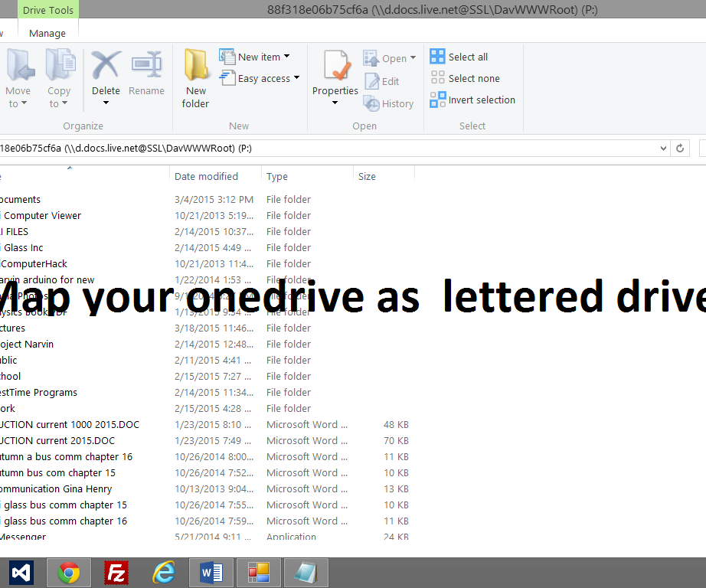Switch to the Manage ribbon tab

(x=47, y=33)
